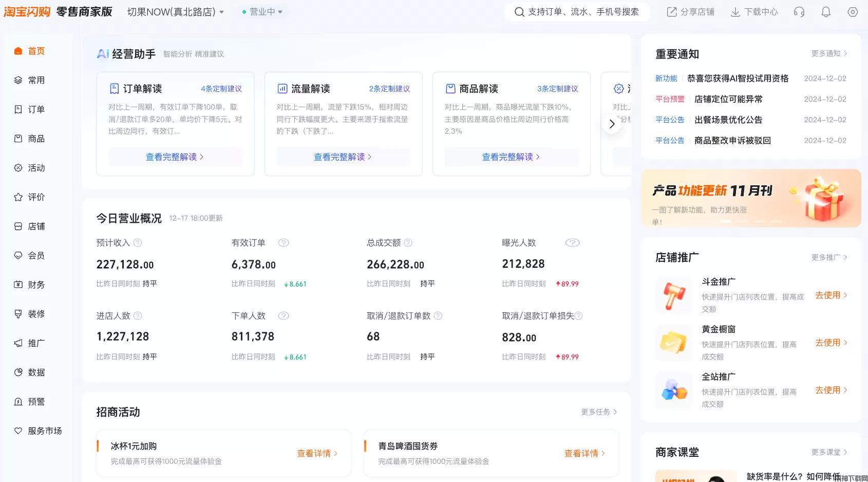This screenshot has width=868, height=482.
Task: Click the 黄金橱窗 yellow promotion icon
Action: coord(674,343)
